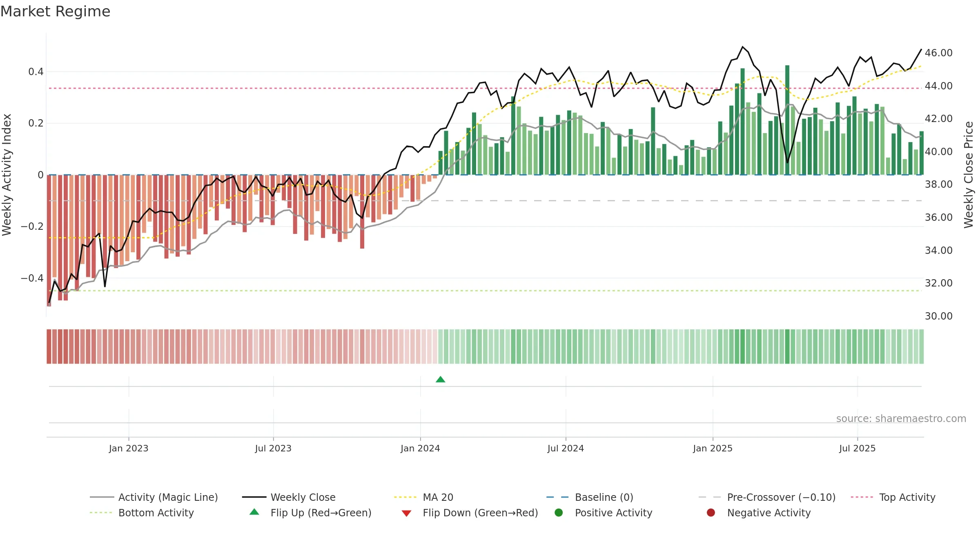Click the 36.00 price axis tick

(x=938, y=217)
